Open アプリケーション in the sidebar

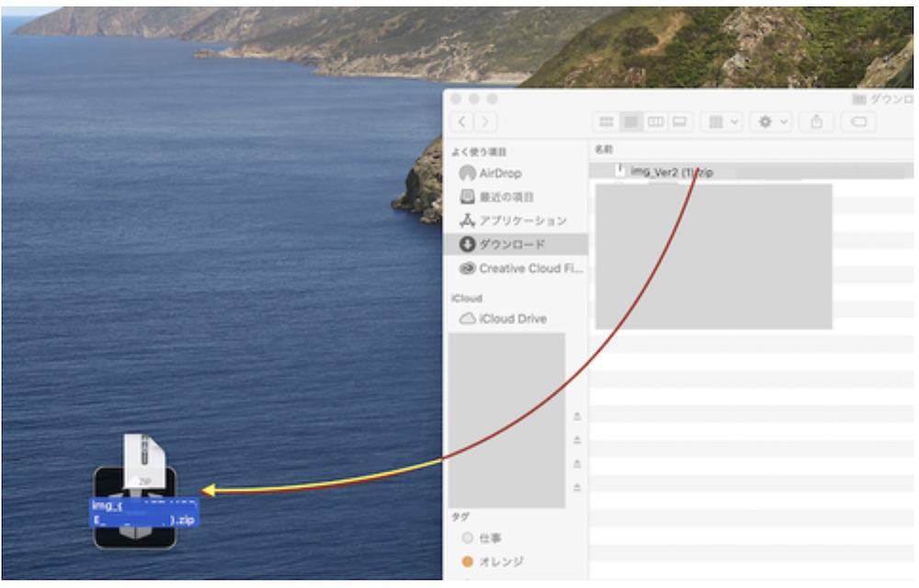click(514, 220)
